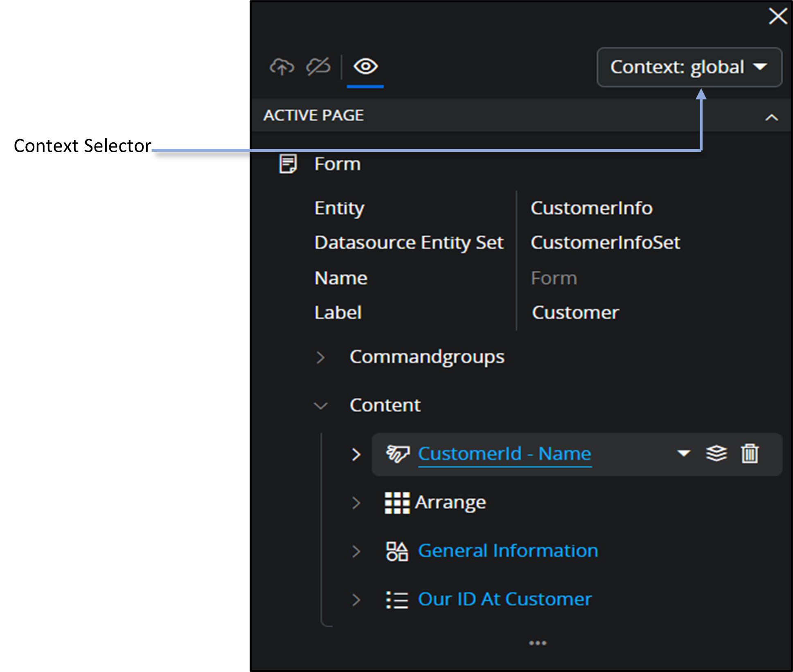Click the Form page icon
The height and width of the screenshot is (672, 793).
tap(288, 164)
